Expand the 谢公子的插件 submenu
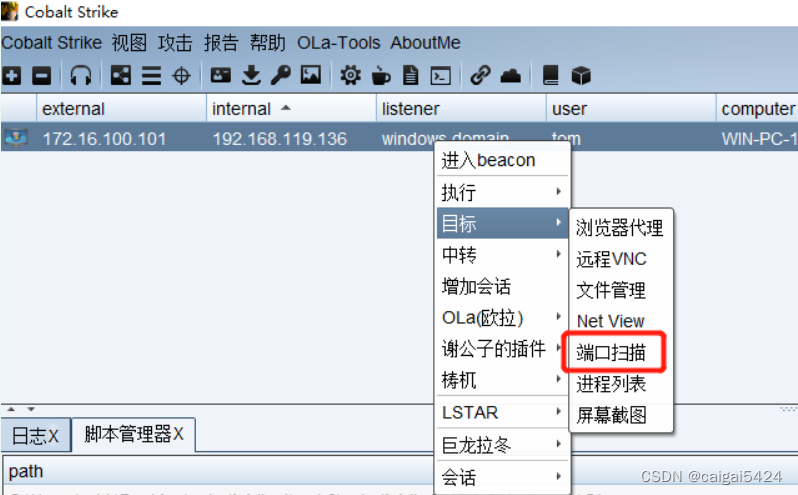 tap(502, 348)
